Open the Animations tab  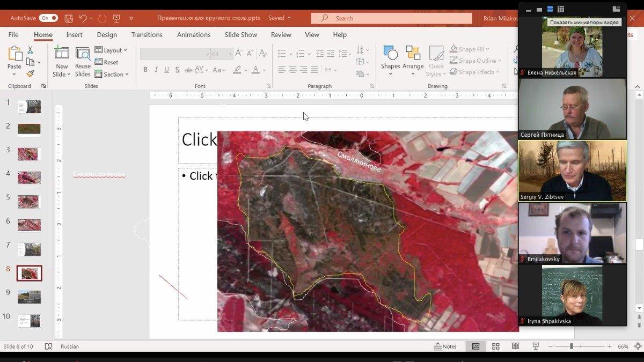coord(194,34)
